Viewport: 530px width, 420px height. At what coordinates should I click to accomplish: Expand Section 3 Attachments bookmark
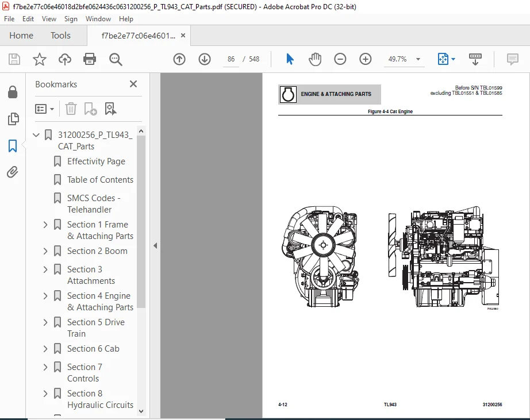pyautogui.click(x=45, y=269)
